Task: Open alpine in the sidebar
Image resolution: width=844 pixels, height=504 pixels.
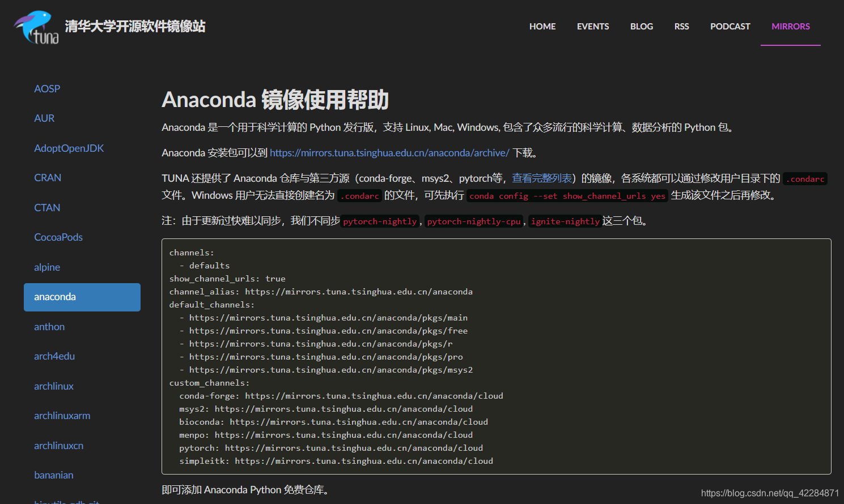Action: click(x=47, y=267)
